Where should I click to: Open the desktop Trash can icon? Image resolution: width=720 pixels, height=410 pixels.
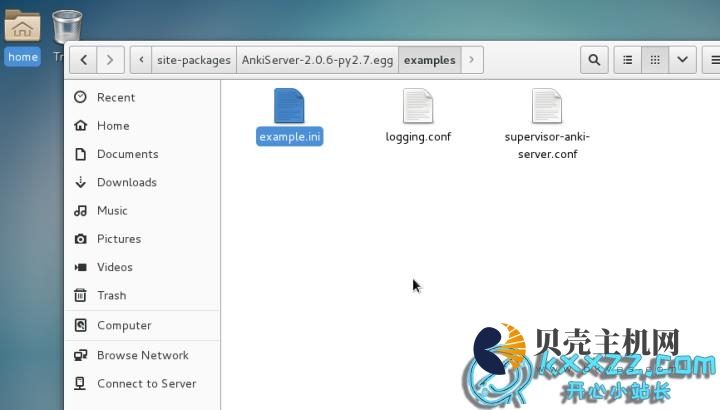(67, 27)
